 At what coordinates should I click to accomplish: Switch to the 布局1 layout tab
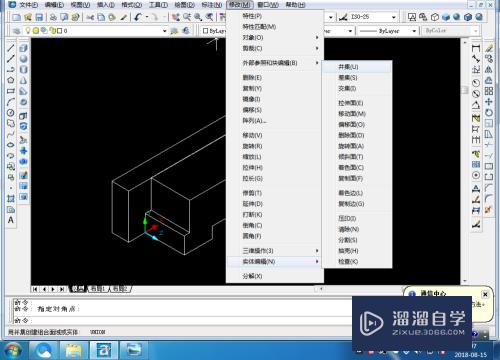[98, 289]
